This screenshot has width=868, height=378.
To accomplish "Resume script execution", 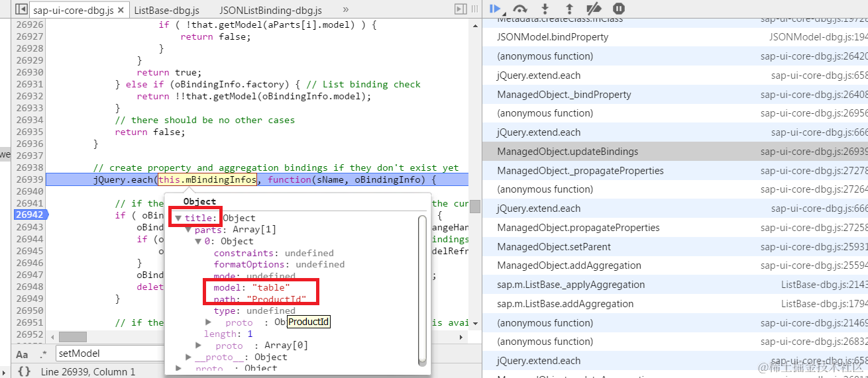I will click(x=495, y=9).
